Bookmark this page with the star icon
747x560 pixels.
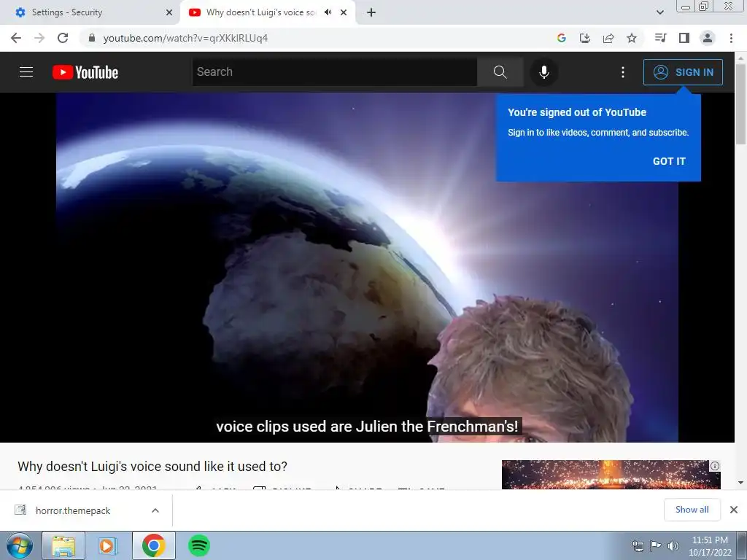point(632,38)
